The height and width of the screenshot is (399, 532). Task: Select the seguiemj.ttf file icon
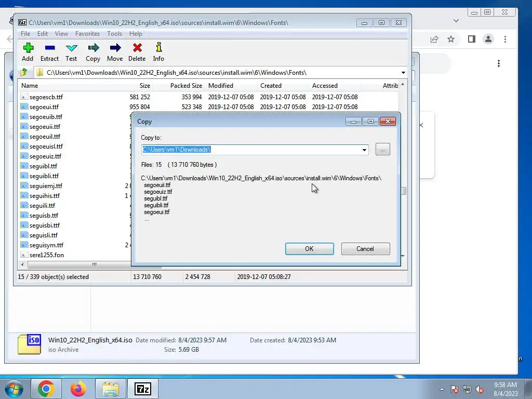click(x=24, y=186)
